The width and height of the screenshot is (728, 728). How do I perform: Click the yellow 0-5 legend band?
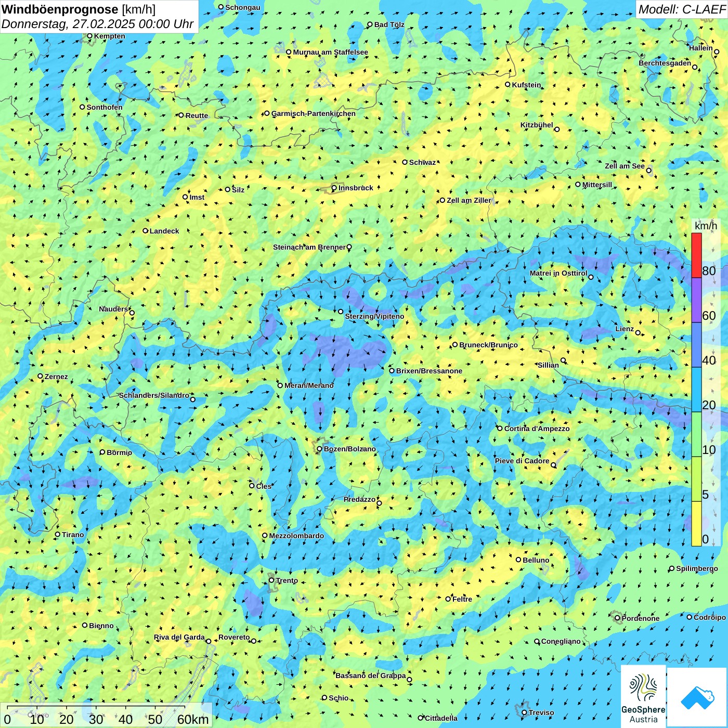696,524
